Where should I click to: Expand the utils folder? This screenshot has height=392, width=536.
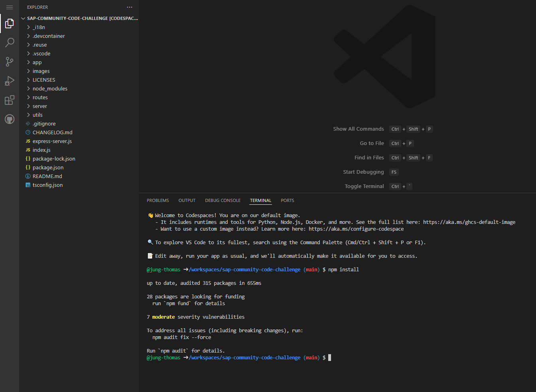coord(28,115)
